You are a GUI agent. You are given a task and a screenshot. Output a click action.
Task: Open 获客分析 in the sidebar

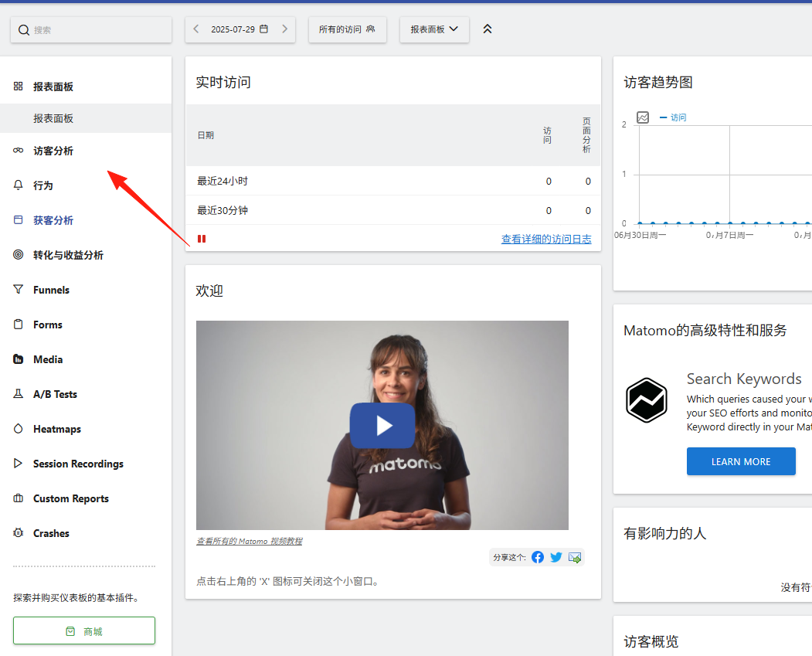pos(53,220)
